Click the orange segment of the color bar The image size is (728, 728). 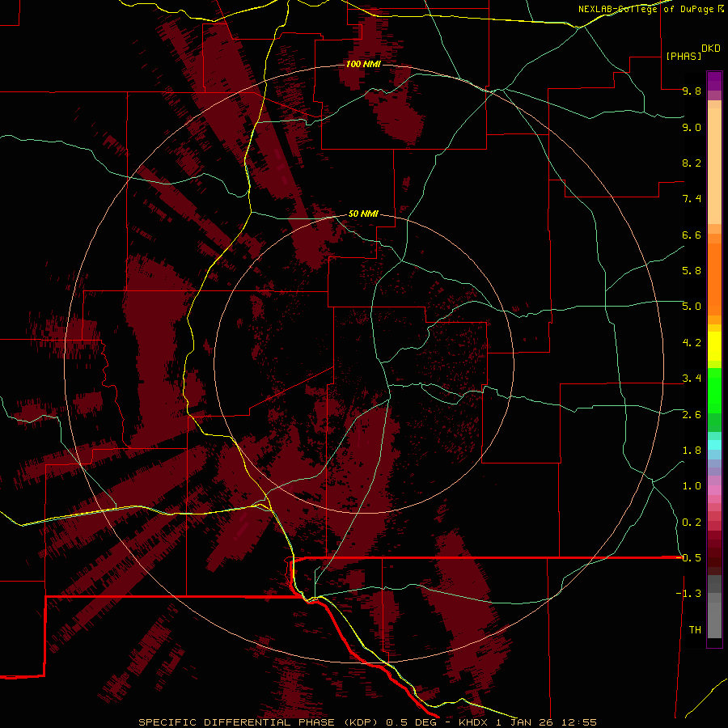714,280
